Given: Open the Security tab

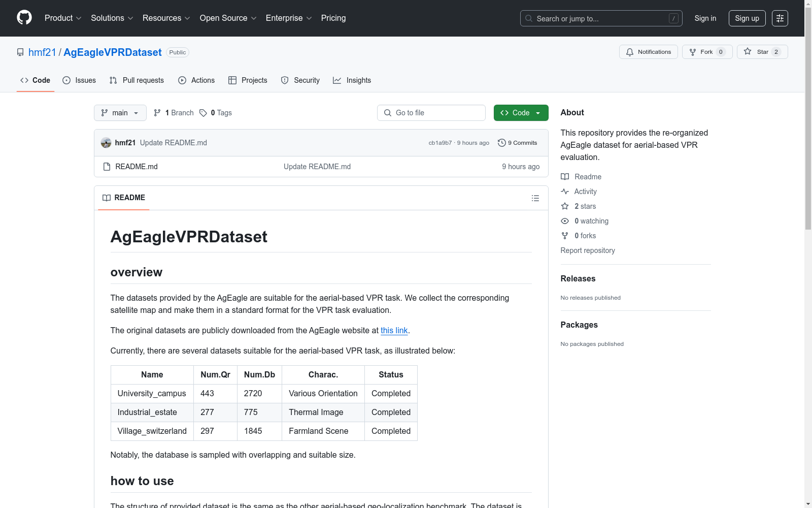Looking at the screenshot, I should (300, 80).
